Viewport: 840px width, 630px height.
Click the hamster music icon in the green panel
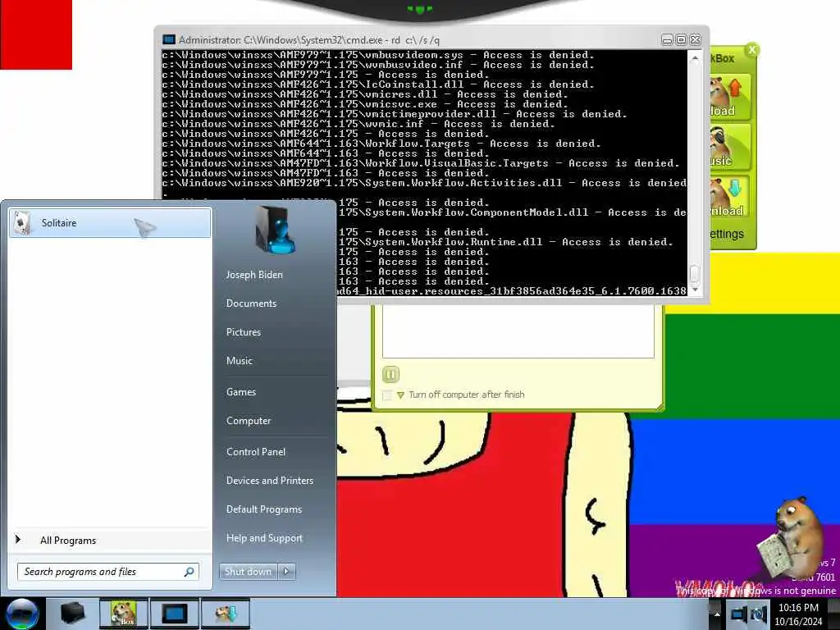[728, 148]
